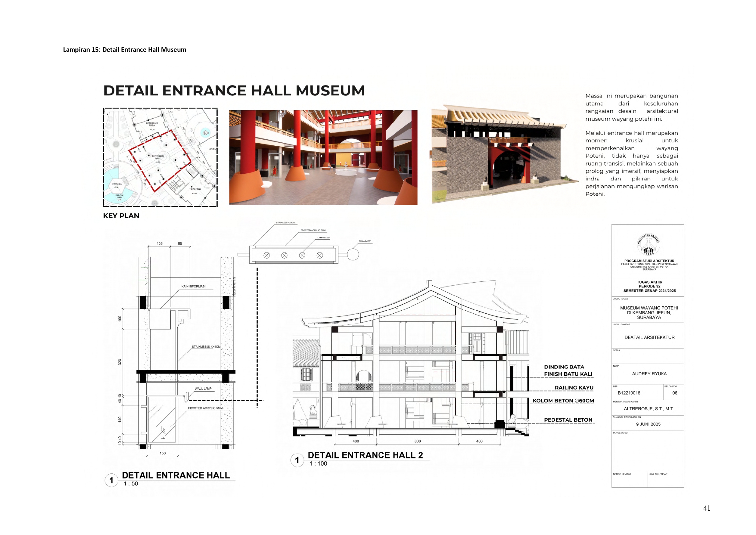
Task: Click the last LED lamp cross symbol
Action: coord(319,255)
